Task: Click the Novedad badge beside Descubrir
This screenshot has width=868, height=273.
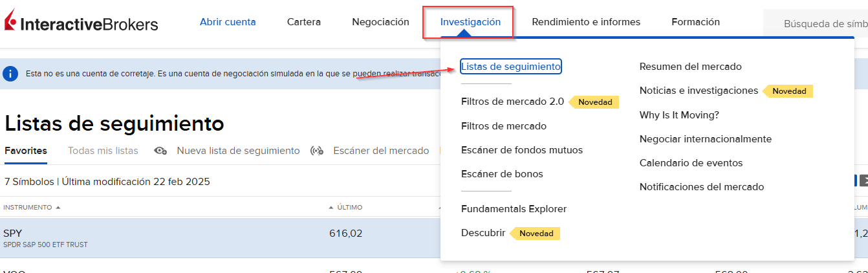Action: click(535, 234)
